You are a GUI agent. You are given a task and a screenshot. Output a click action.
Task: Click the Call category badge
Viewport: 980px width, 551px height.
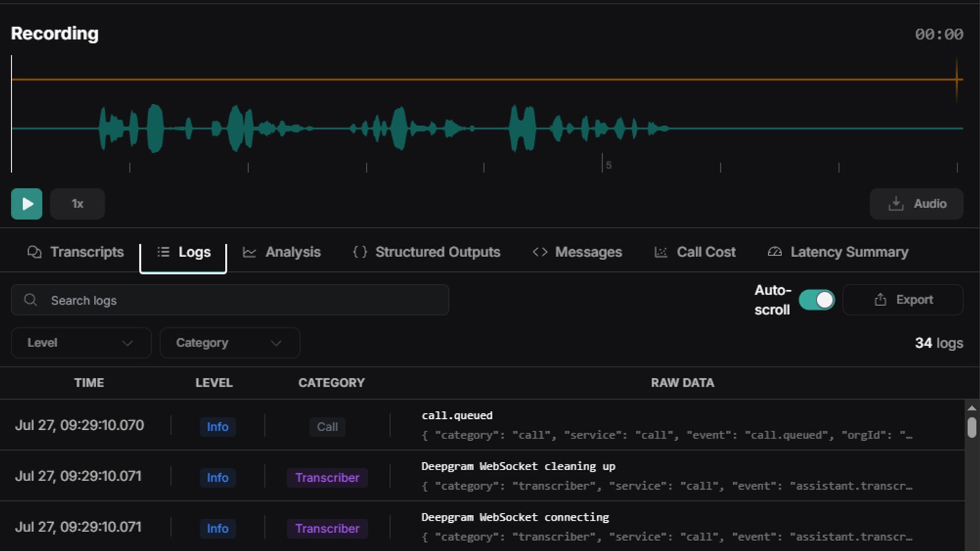click(x=327, y=427)
